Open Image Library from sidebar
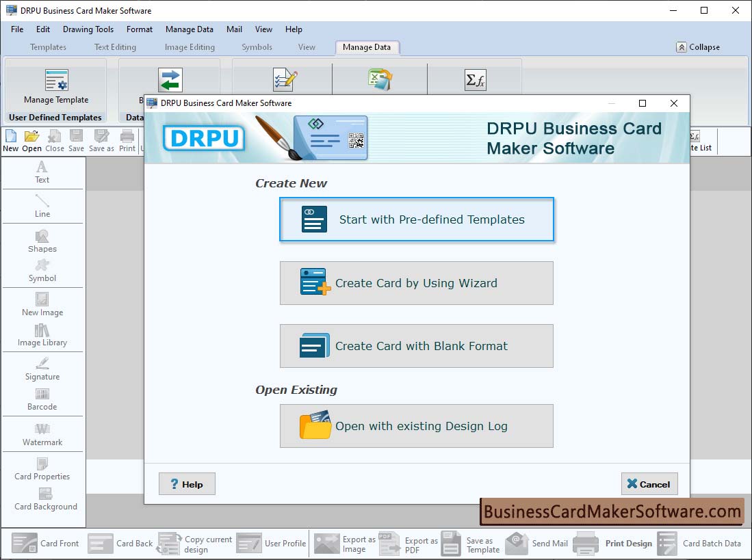The width and height of the screenshot is (752, 560). point(42,335)
